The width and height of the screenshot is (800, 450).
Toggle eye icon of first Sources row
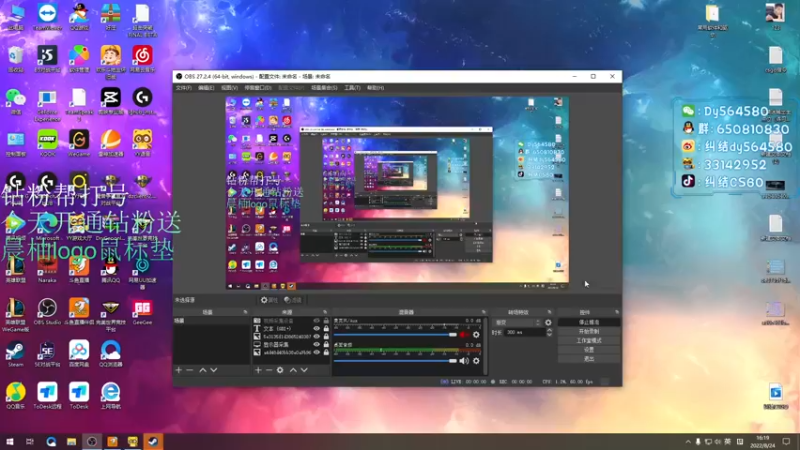click(x=317, y=321)
